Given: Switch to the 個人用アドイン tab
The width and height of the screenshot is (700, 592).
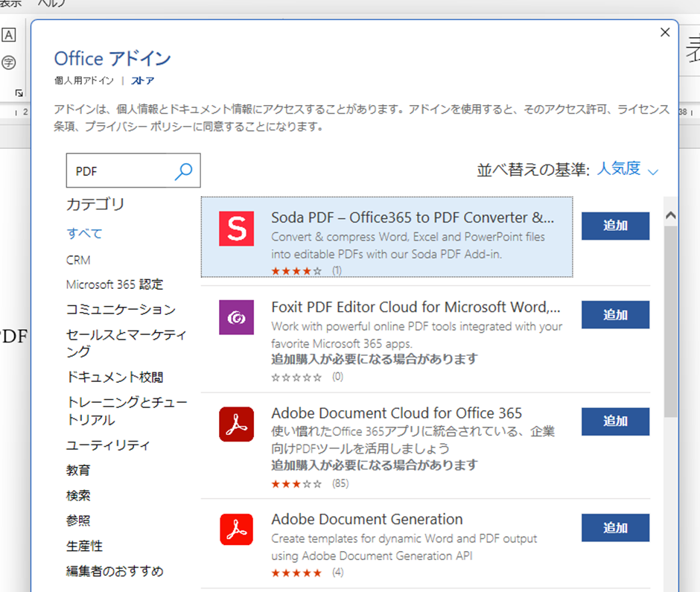Looking at the screenshot, I should click(x=84, y=81).
